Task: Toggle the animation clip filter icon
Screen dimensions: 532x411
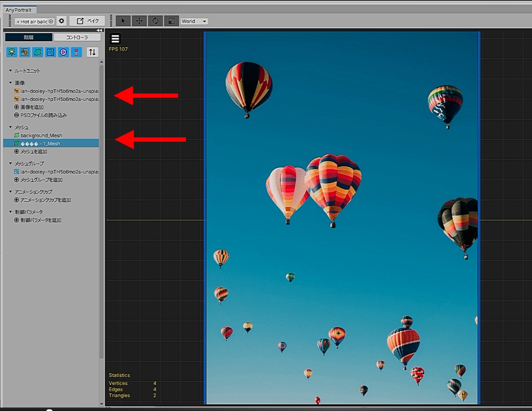Action: (x=63, y=52)
